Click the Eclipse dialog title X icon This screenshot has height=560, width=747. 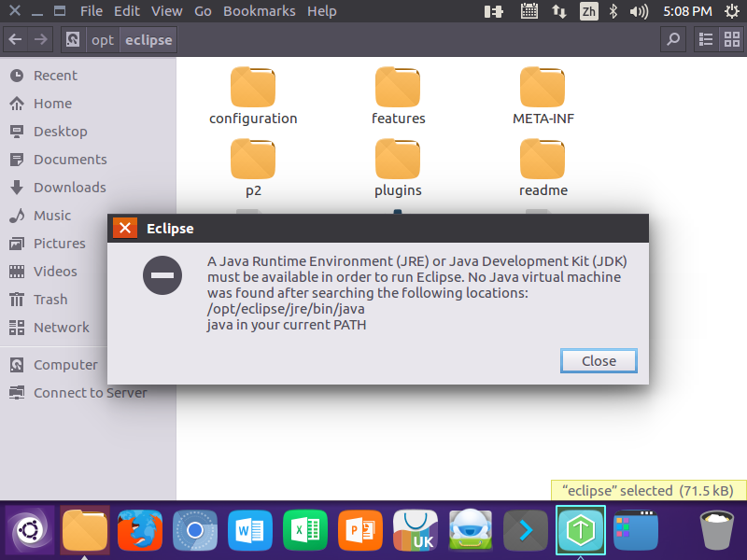pyautogui.click(x=125, y=228)
